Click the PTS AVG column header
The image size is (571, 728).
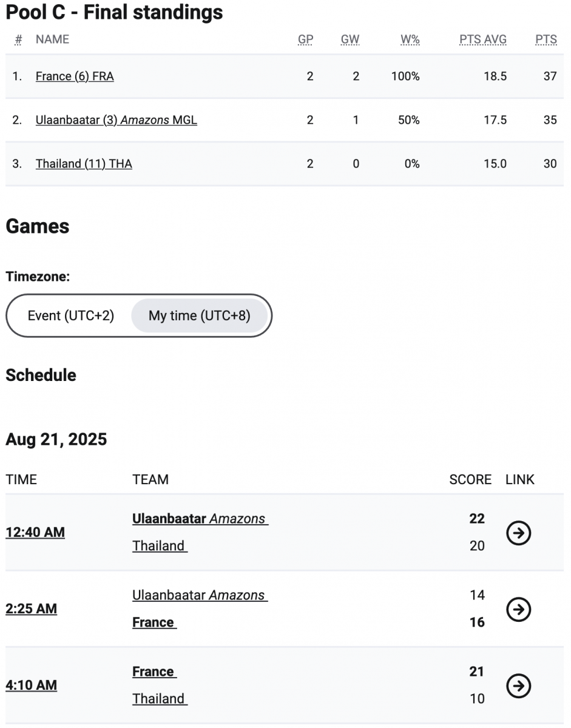click(x=483, y=39)
